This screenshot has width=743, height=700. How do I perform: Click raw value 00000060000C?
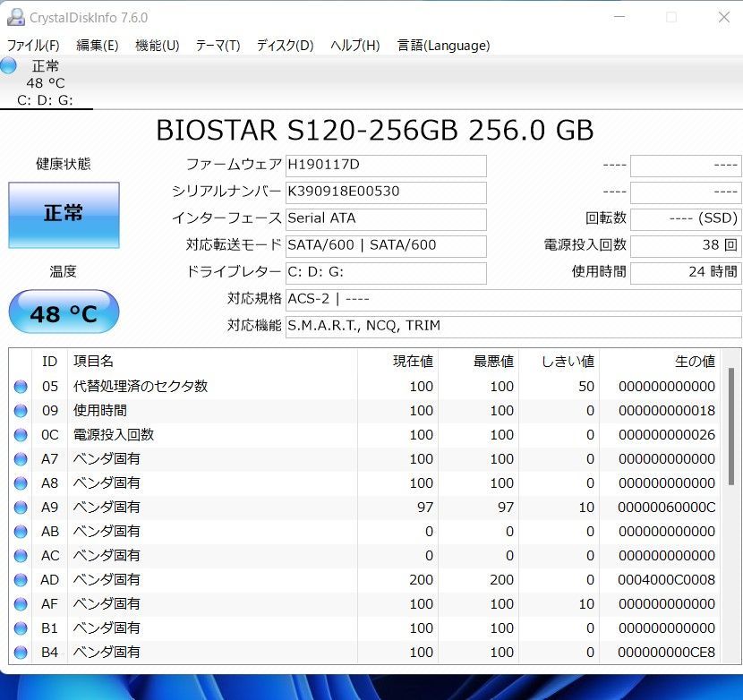coord(667,508)
